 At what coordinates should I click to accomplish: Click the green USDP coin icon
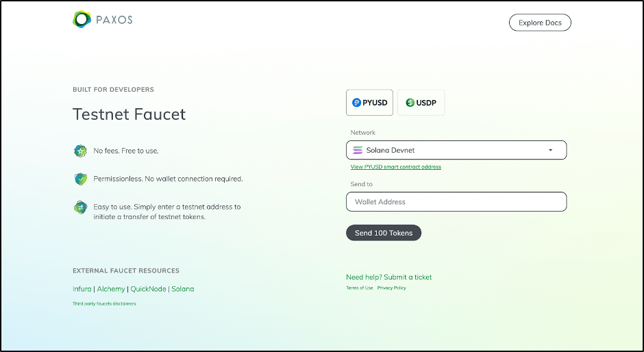coord(410,103)
